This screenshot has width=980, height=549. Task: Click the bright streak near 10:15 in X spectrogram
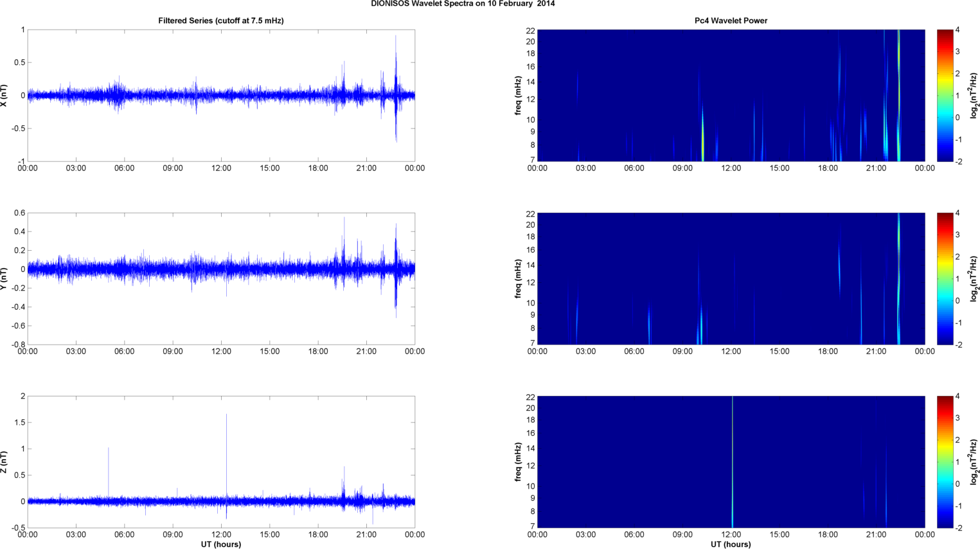click(x=702, y=135)
